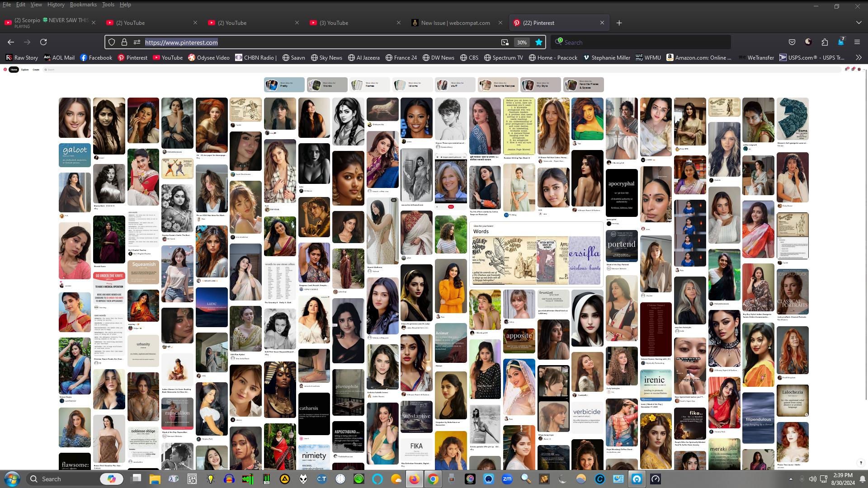Open the 'Words' board ideas card
The image size is (868, 488).
tap(537, 254)
